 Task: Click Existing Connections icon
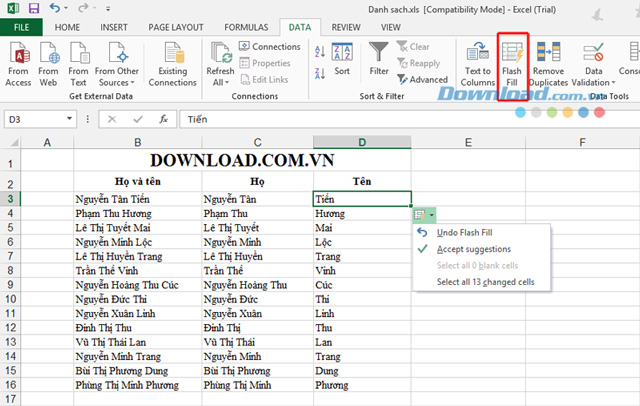(174, 52)
